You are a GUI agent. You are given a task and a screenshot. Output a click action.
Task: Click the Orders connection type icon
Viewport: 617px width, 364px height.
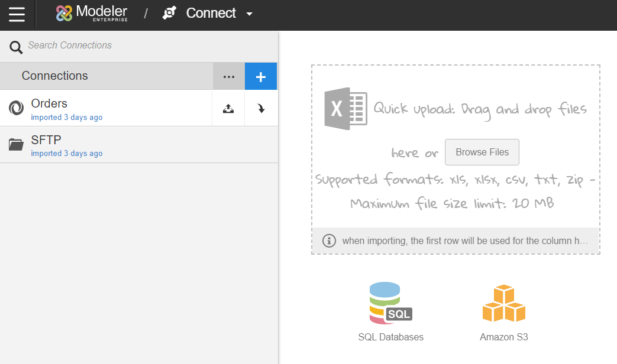[x=16, y=108]
